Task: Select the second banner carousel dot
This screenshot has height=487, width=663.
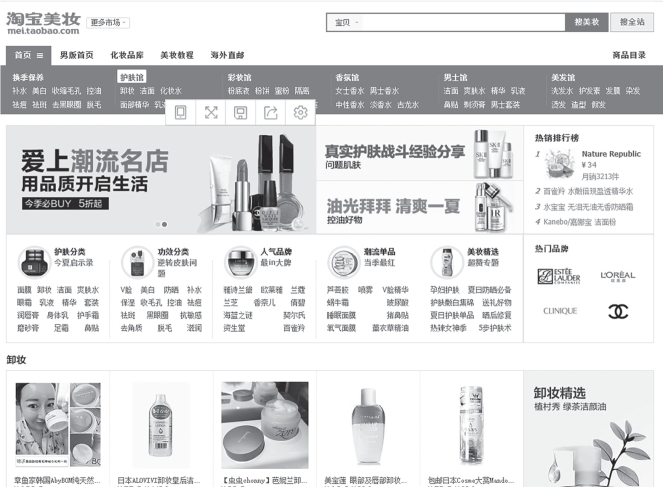Action: click(164, 224)
